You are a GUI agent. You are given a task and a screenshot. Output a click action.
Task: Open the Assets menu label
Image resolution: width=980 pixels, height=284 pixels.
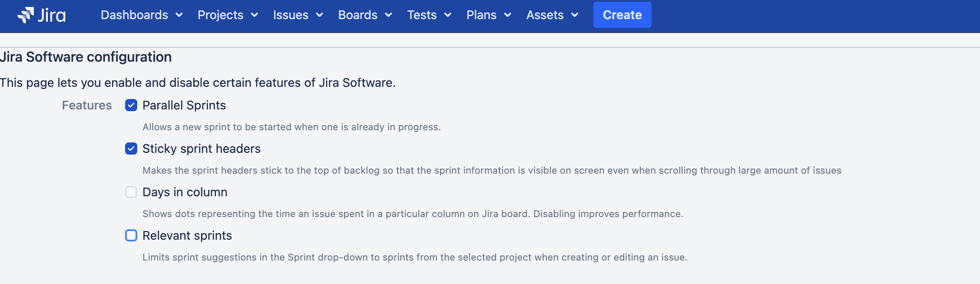545,15
